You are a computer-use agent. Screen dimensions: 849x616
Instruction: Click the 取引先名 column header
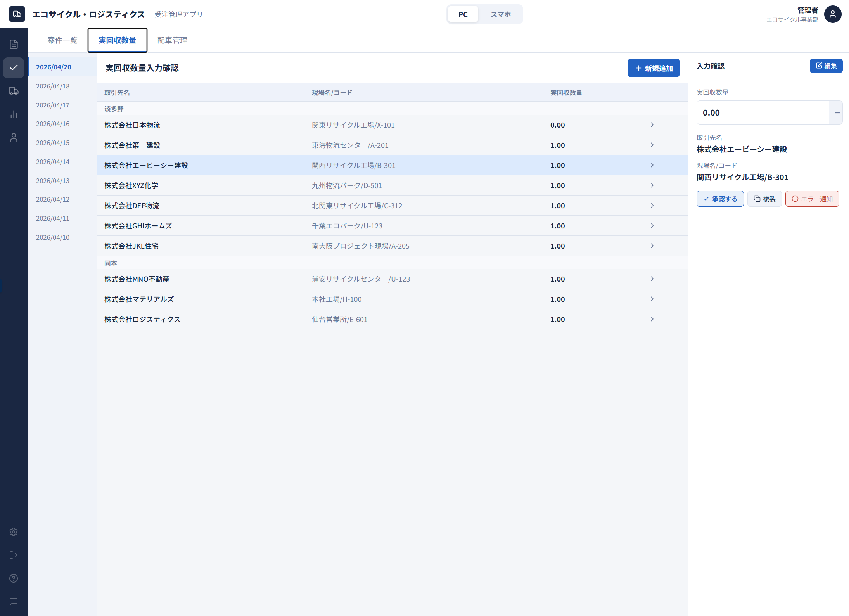coord(117,93)
